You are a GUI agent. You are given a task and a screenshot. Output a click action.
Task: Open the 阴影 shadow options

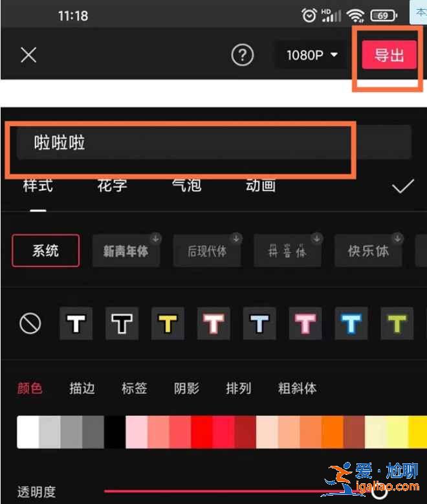tap(186, 388)
